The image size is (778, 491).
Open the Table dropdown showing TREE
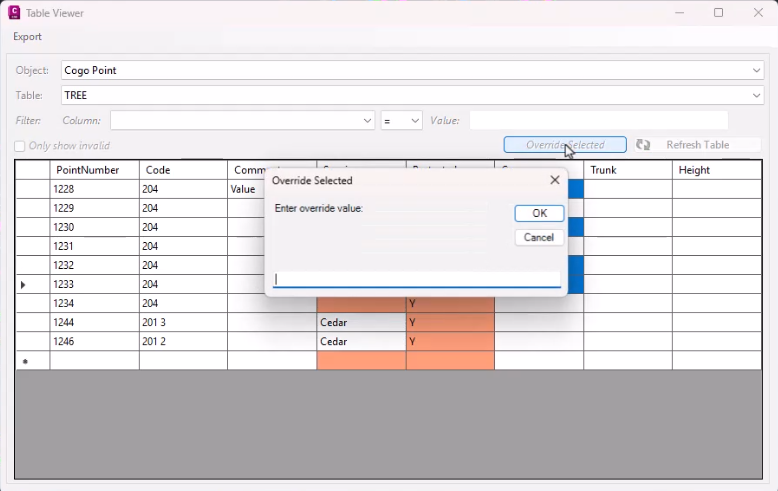coord(756,95)
